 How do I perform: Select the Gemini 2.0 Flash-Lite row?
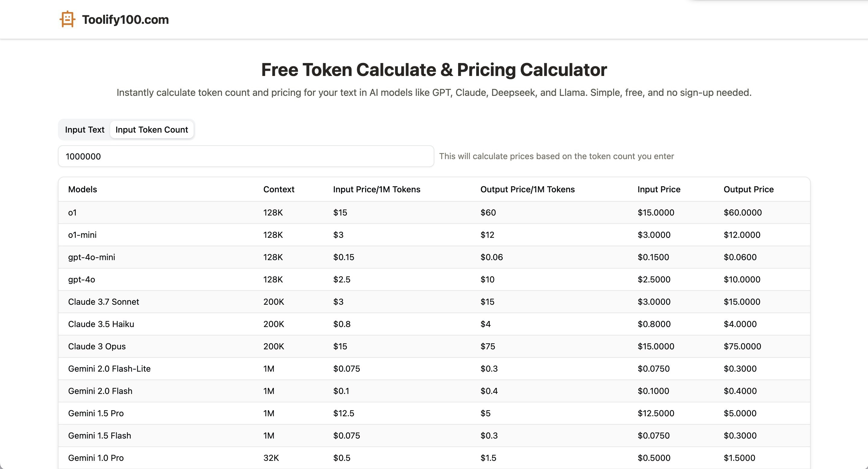point(109,369)
